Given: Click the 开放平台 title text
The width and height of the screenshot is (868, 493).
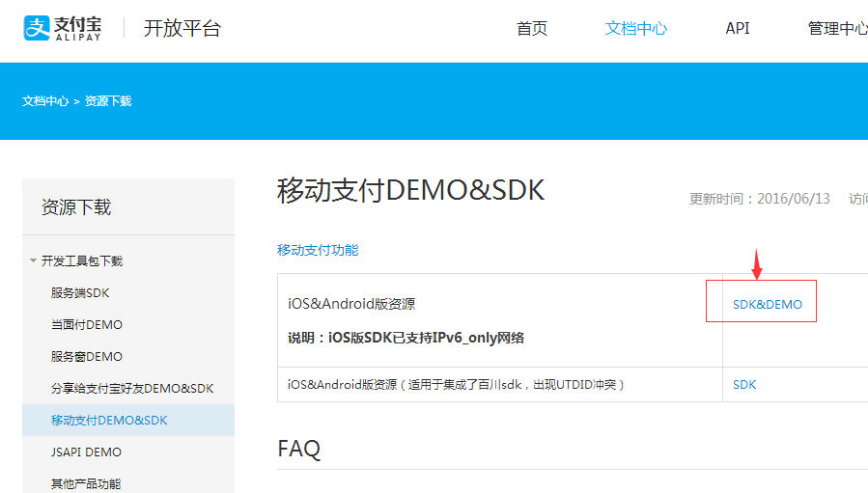Looking at the screenshot, I should [182, 28].
